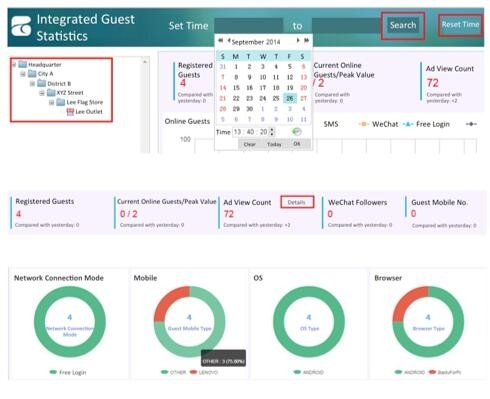Screen dimensions: 490x399
Task: Collapse the Lee Flag Store node
Action: coord(51,102)
